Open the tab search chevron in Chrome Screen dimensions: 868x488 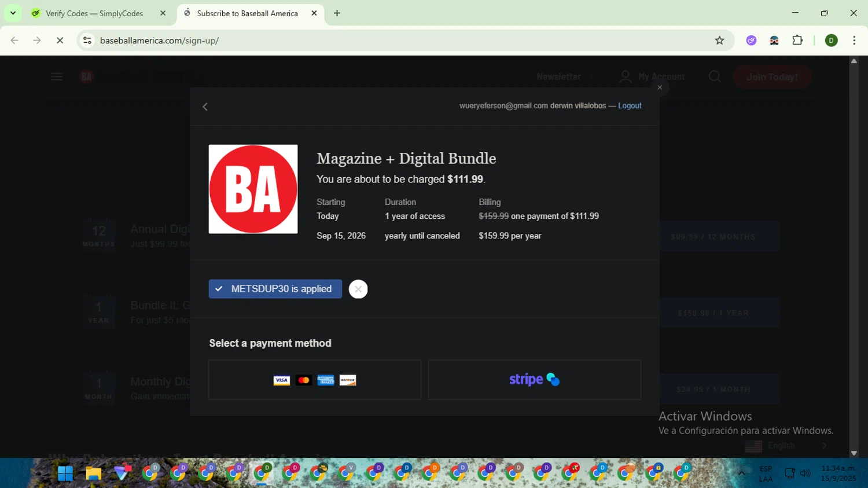(13, 13)
